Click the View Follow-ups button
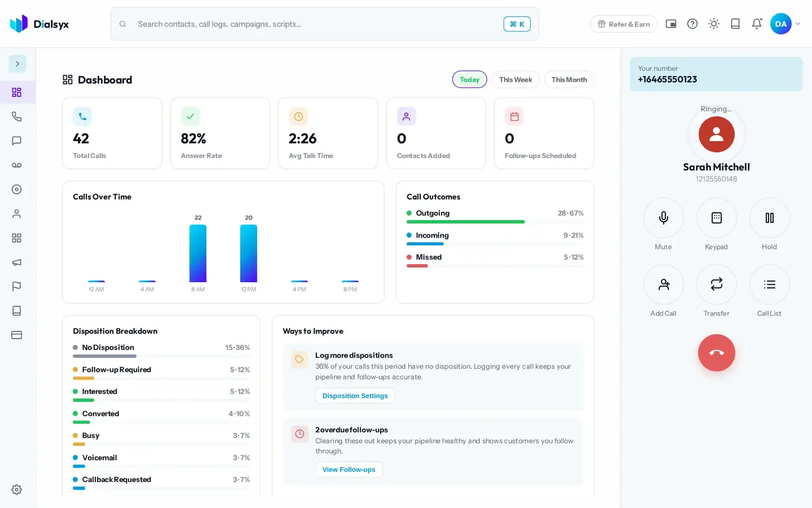Image resolution: width=812 pixels, height=508 pixels. point(349,470)
